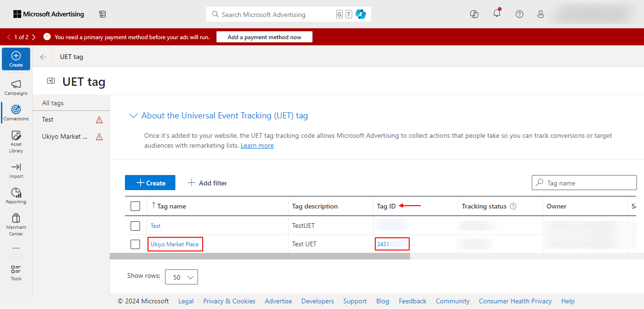The image size is (644, 309).
Task: Open Tools in the left sidebar
Action: coord(16,273)
